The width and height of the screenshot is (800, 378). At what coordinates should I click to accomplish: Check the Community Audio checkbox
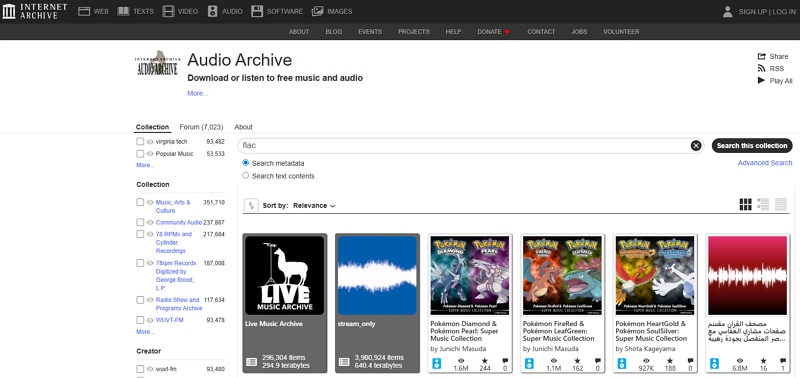(x=140, y=222)
